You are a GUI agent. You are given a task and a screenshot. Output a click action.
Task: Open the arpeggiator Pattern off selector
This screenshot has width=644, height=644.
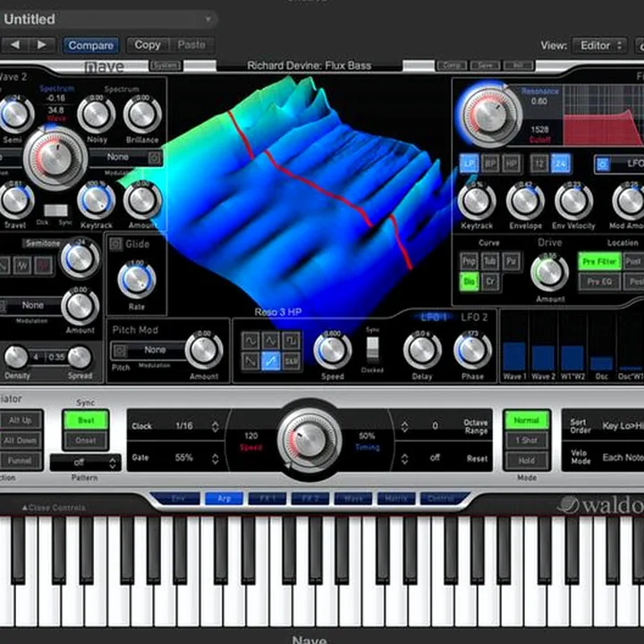pyautogui.click(x=86, y=462)
